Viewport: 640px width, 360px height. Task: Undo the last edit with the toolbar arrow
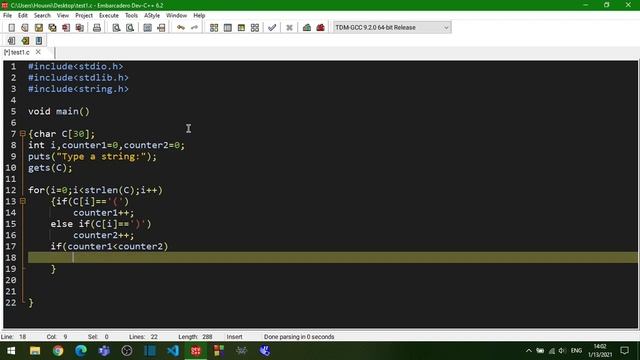[x=181, y=28]
